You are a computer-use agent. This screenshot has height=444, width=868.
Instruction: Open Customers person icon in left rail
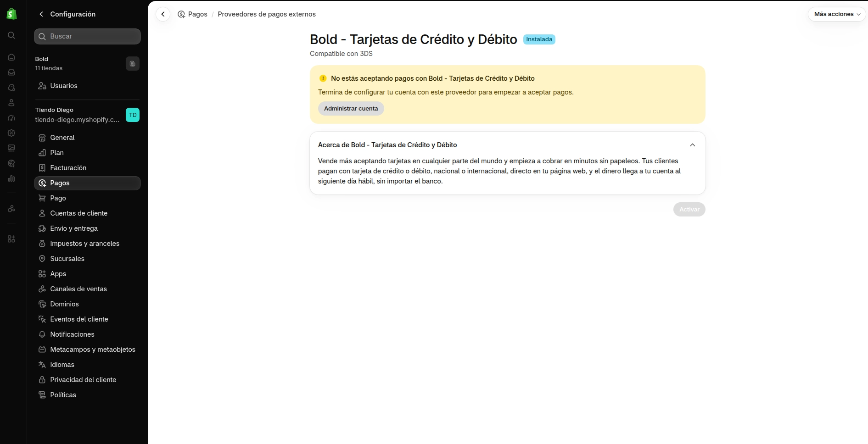click(x=11, y=103)
